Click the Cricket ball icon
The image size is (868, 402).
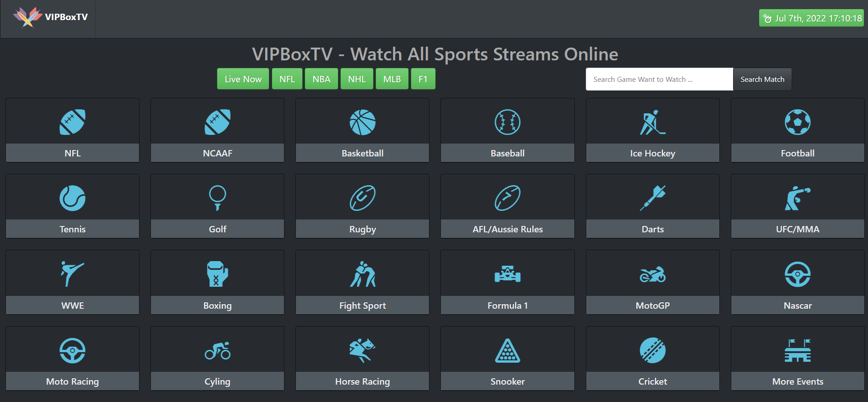653,350
